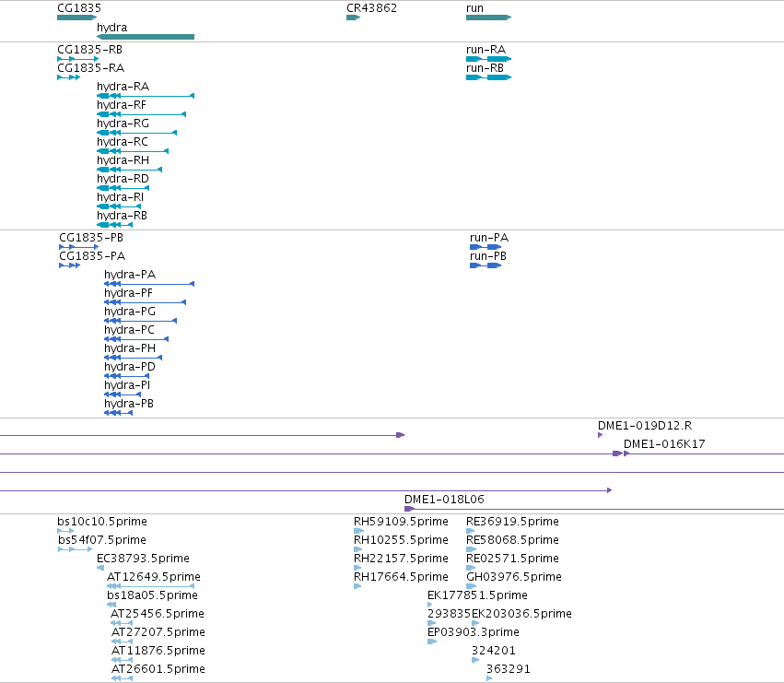Click the run-PA protein label

pyautogui.click(x=489, y=238)
